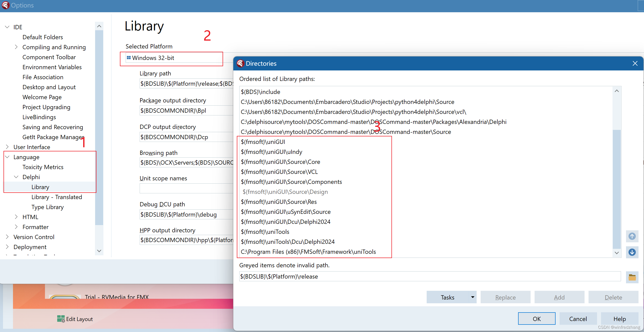Open Help for Directories dialog
The height and width of the screenshot is (332, 644).
pyautogui.click(x=619, y=319)
